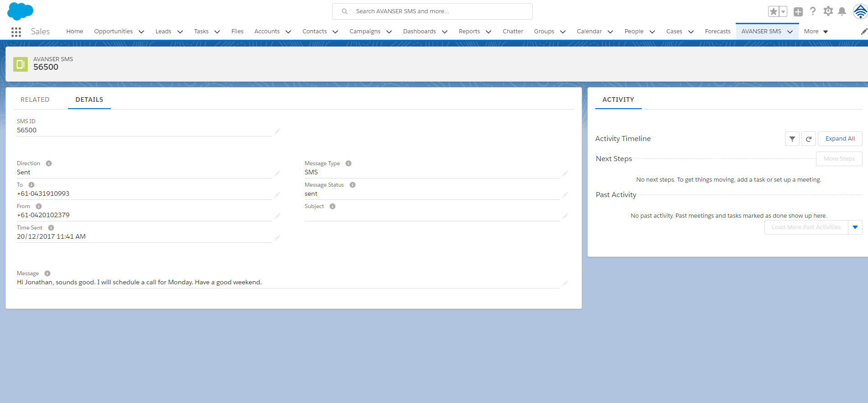Show help info for To field
The image size is (868, 403).
click(x=31, y=185)
